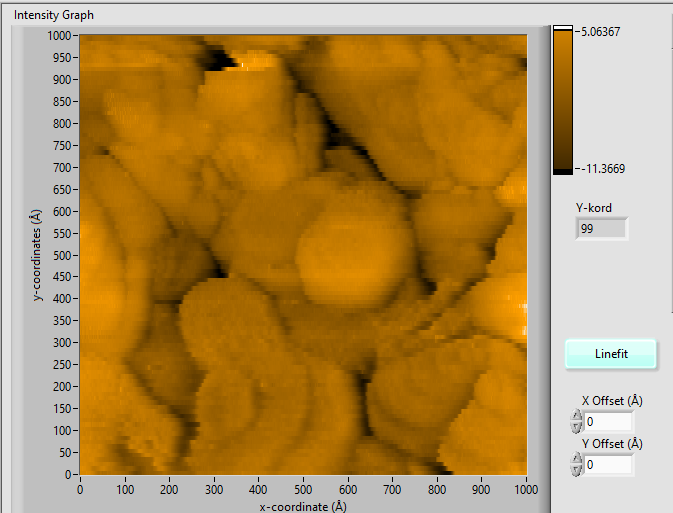The width and height of the screenshot is (673, 513).
Task: Select the 5.06367 color scale maximum label
Action: click(x=599, y=32)
